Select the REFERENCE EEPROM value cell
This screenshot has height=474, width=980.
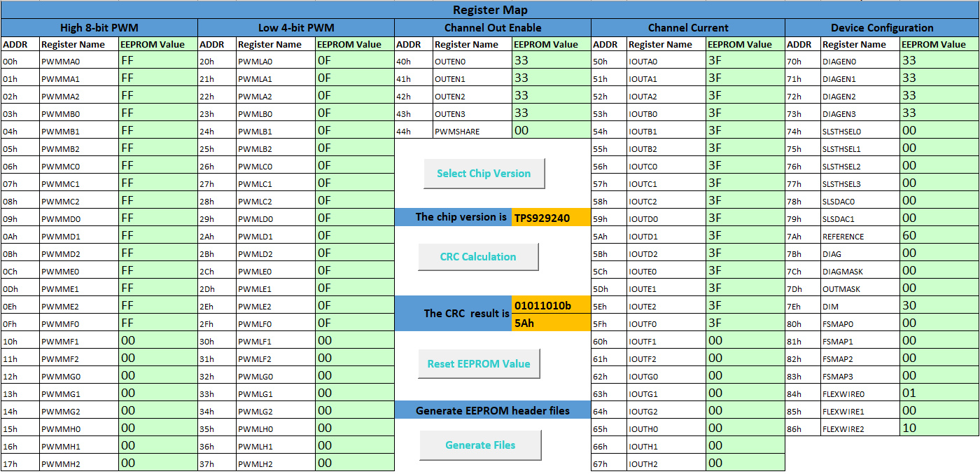coord(939,236)
